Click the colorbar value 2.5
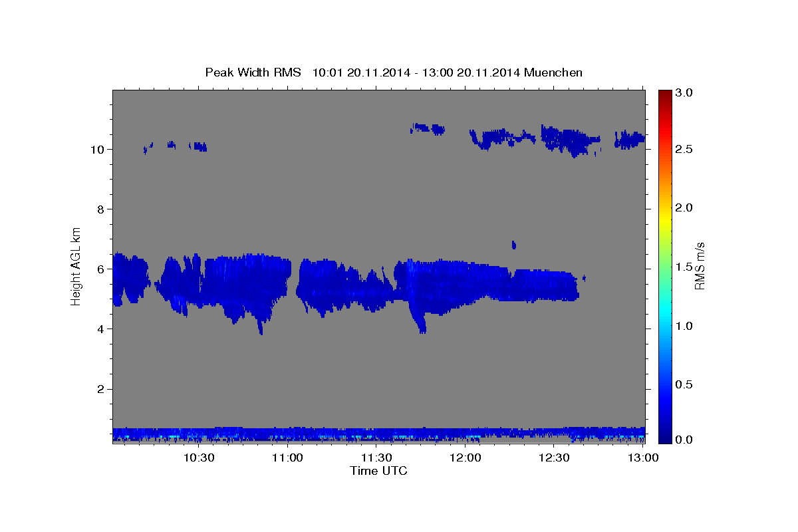 pos(685,150)
